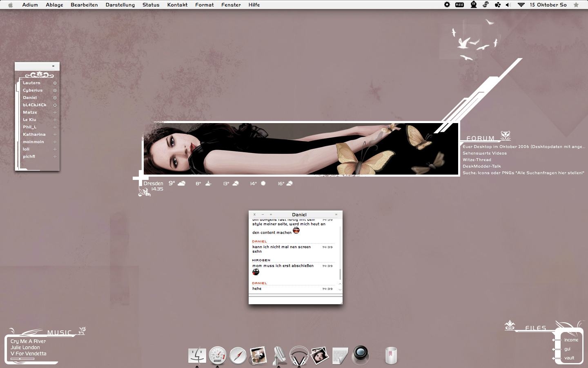Open the text document icon in dock
This screenshot has height=368, width=588.
coord(340,355)
